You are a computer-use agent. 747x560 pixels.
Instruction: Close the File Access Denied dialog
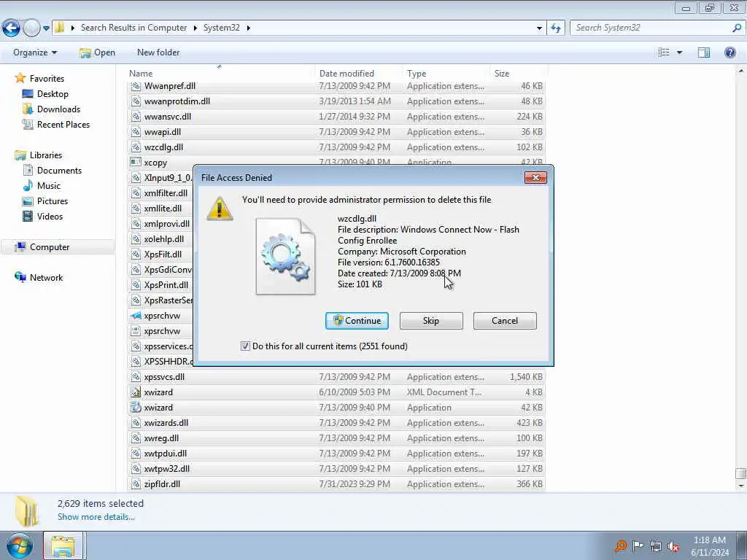(535, 178)
